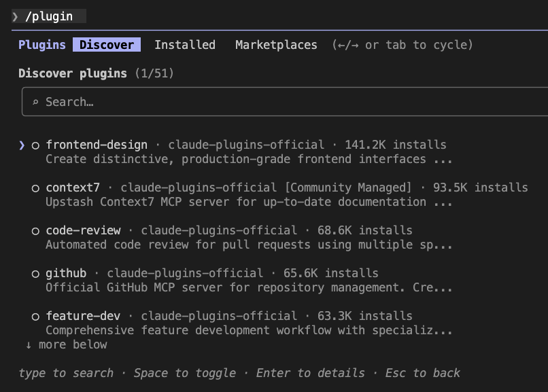Toggle the context7 plugin circle
The image size is (548, 392).
point(35,188)
